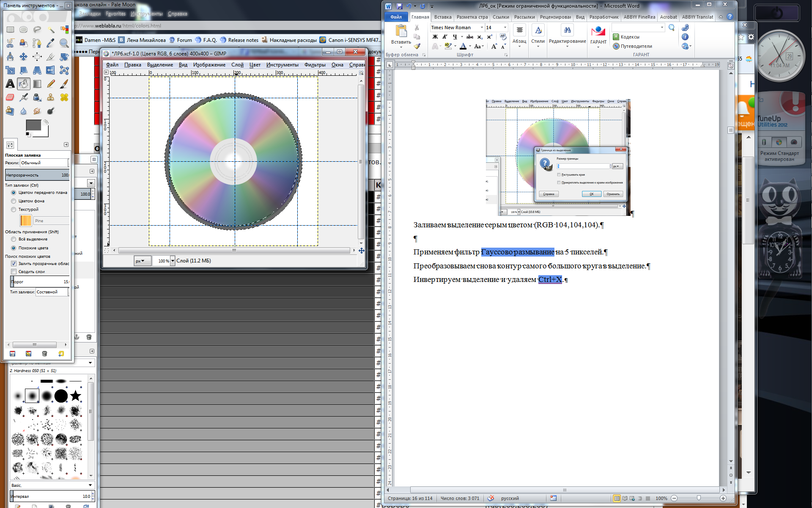The image size is (812, 508).
Task: Select the Ellipse Select tool in GIMP
Action: pos(24,30)
